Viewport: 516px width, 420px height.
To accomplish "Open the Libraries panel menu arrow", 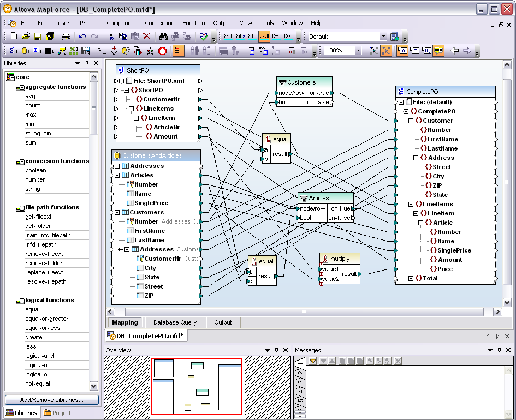I will tap(78, 63).
